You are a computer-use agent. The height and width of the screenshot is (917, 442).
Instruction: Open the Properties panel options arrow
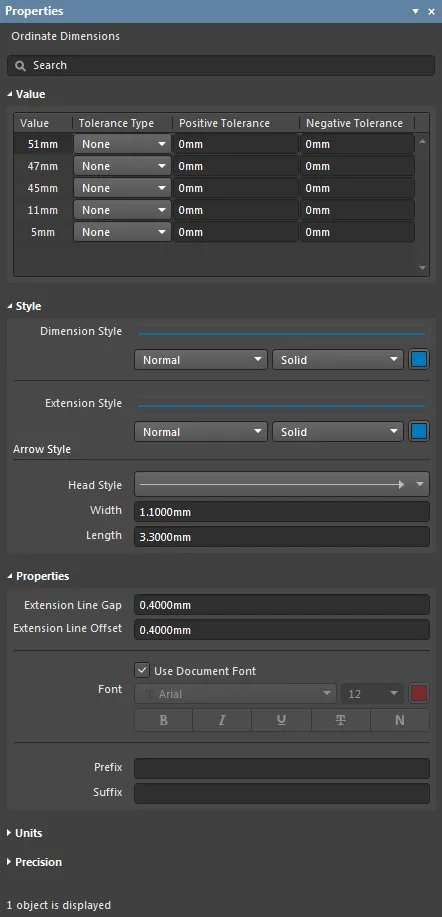(x=416, y=12)
